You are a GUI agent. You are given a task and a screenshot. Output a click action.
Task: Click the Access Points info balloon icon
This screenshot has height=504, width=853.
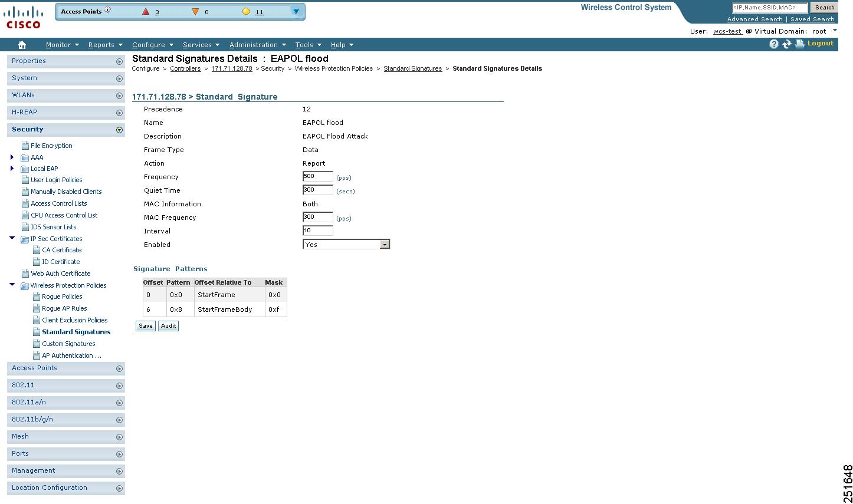click(106, 9)
